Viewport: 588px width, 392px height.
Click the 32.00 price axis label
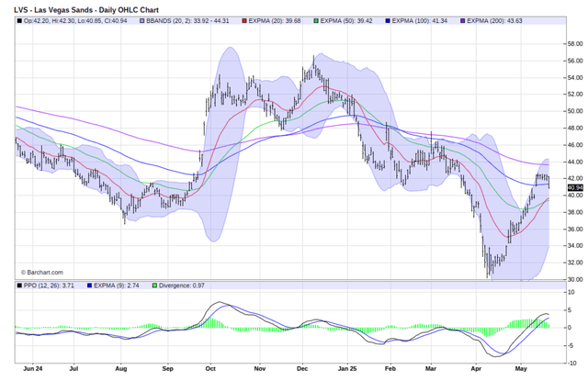point(575,263)
